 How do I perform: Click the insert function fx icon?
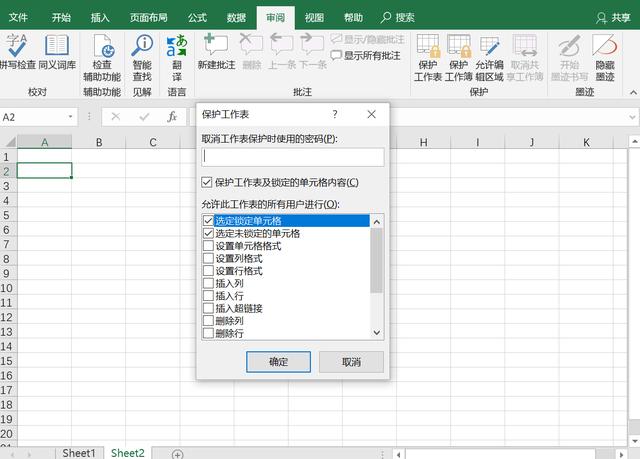(172, 117)
